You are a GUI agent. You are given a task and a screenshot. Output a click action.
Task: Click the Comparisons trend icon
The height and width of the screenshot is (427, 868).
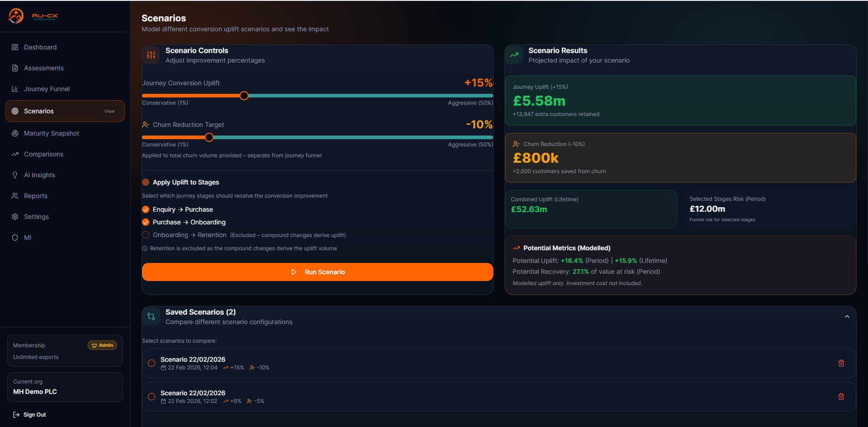tap(15, 154)
